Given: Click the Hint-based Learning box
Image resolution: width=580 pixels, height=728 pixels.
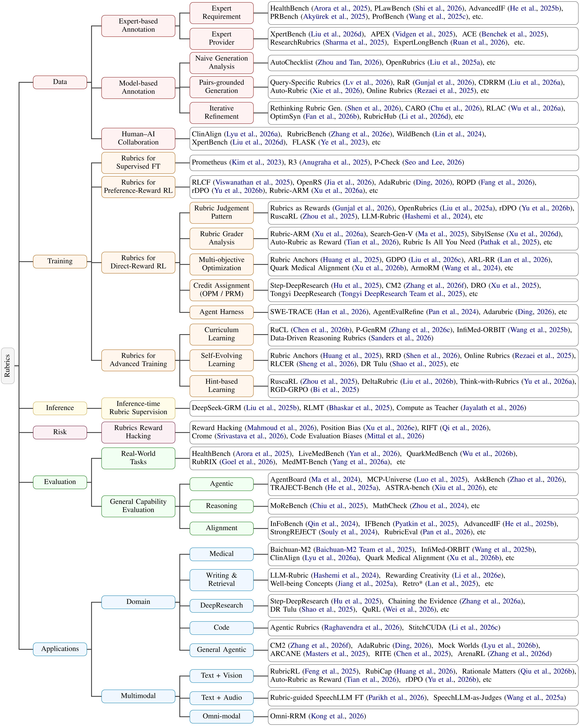Looking at the screenshot, I should (x=221, y=386).
